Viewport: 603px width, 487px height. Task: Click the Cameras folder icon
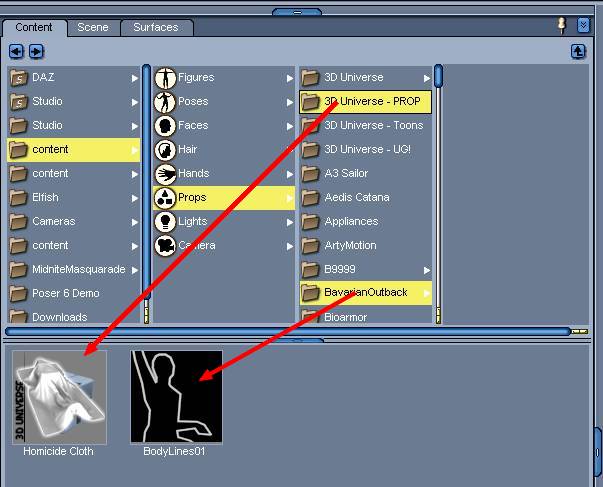point(18,222)
